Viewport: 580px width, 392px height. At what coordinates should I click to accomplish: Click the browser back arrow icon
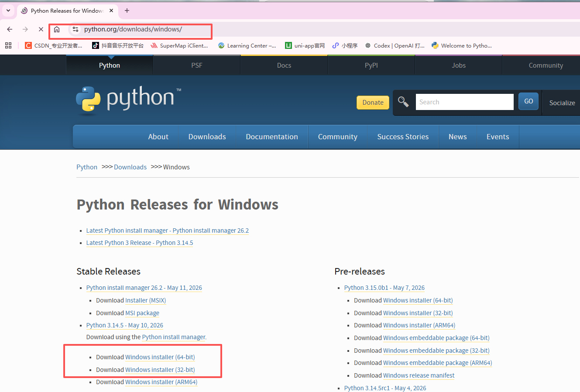(10, 29)
